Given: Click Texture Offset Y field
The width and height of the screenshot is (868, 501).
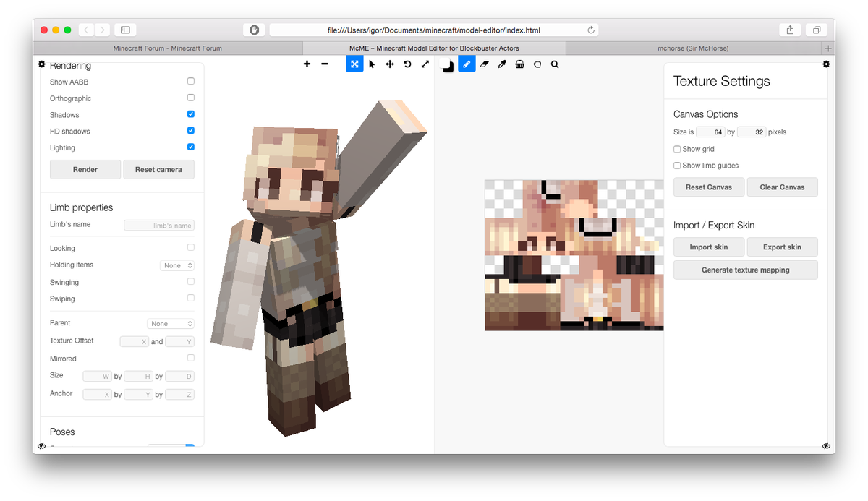Looking at the screenshot, I should (179, 341).
